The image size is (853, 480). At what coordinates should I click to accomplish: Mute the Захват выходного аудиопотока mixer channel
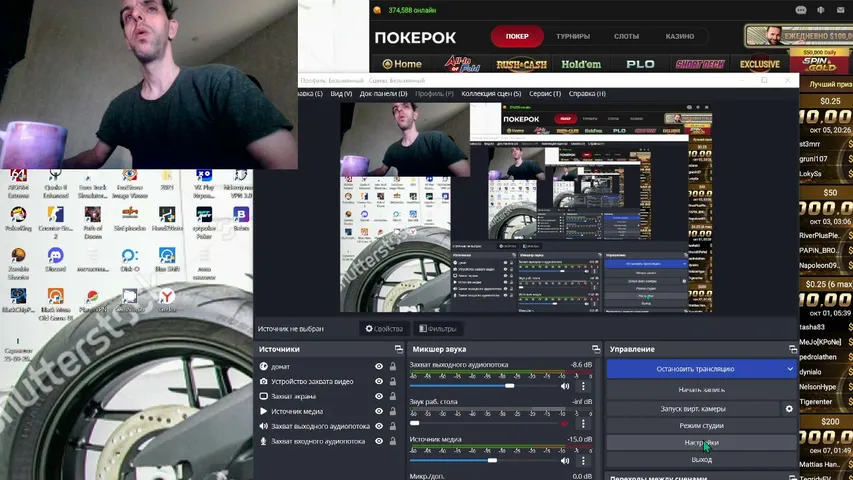tap(565, 386)
